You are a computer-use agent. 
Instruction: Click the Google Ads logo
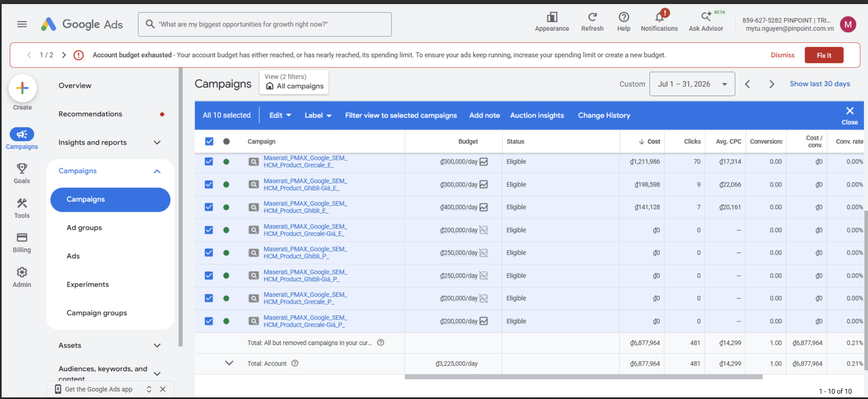[x=82, y=25]
